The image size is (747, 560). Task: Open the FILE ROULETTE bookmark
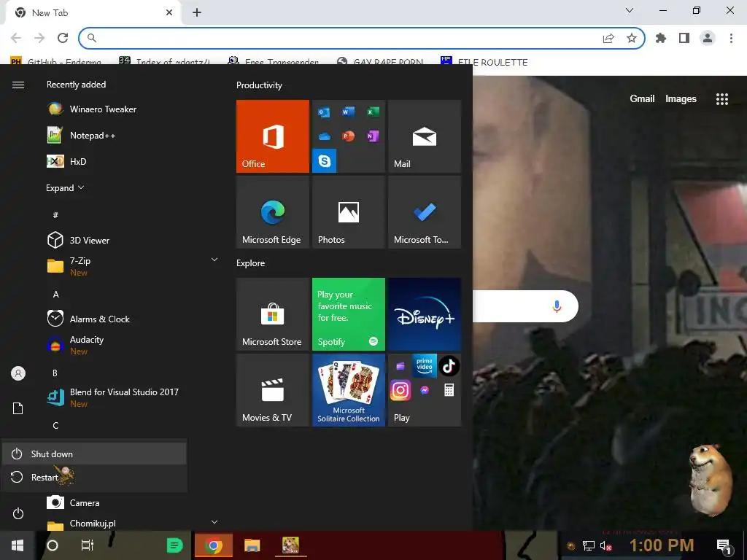(484, 62)
